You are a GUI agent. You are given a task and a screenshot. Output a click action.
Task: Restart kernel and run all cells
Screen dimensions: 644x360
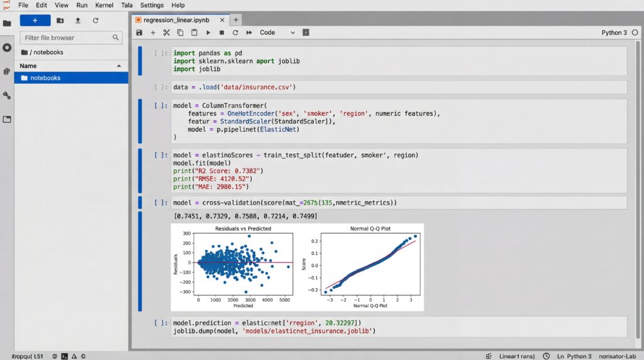(249, 33)
